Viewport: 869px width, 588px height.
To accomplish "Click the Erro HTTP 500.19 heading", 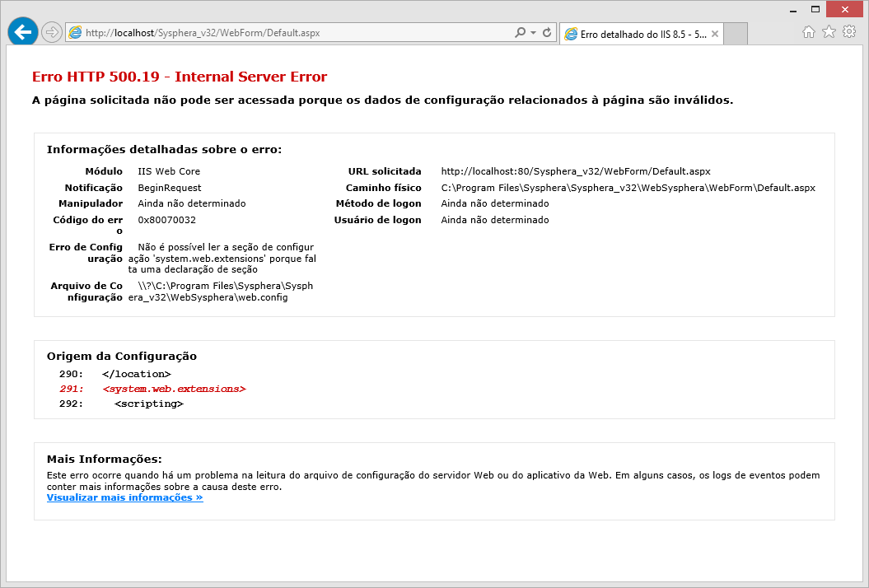I will point(180,77).
